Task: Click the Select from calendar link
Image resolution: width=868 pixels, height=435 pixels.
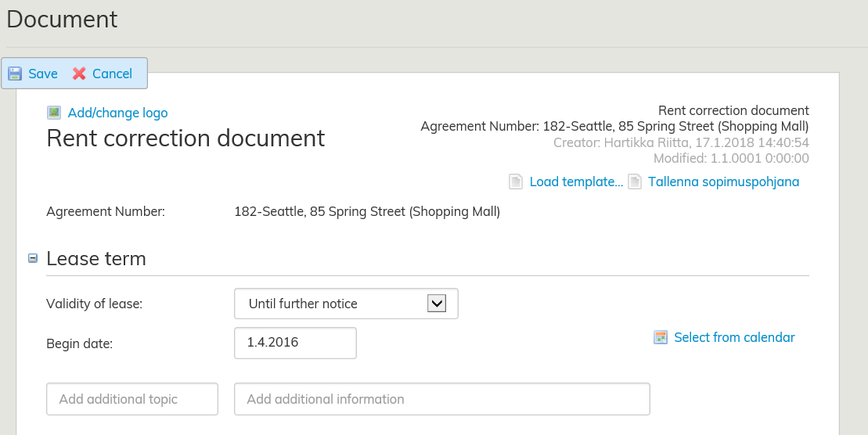Action: (x=733, y=337)
